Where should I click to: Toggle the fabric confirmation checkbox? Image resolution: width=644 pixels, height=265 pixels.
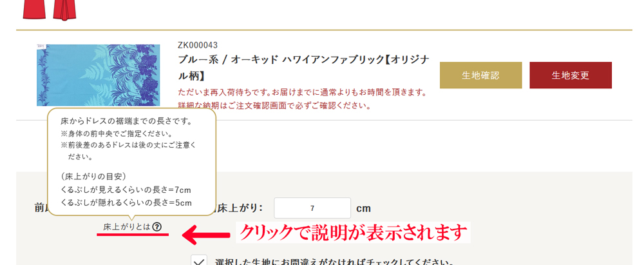coord(199,261)
